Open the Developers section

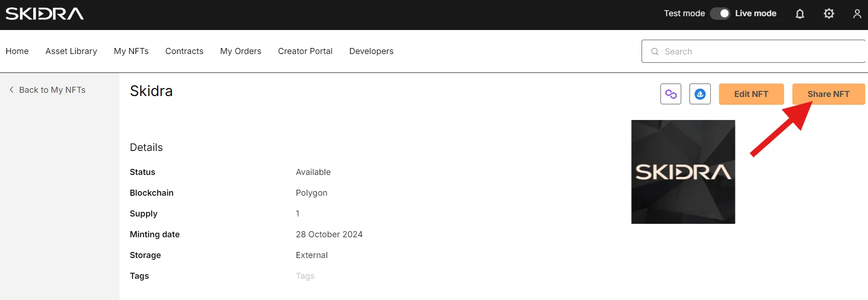(371, 51)
